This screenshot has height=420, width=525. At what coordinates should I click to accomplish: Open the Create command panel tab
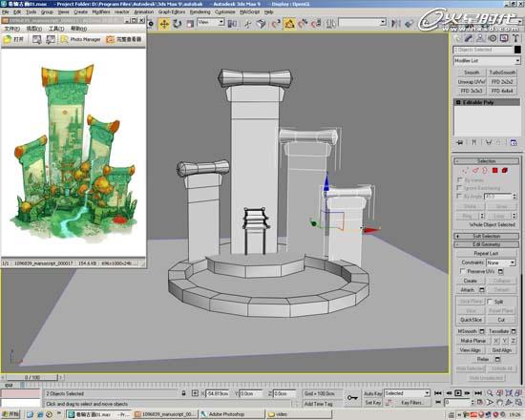coord(457,38)
